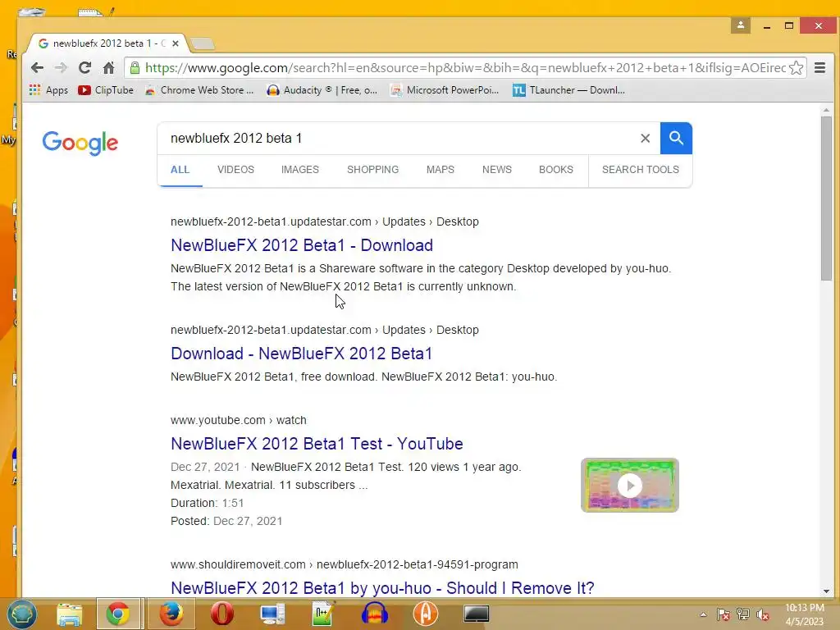Image resolution: width=840 pixels, height=630 pixels.
Task: Open the Action Center flag icon
Action: (724, 614)
